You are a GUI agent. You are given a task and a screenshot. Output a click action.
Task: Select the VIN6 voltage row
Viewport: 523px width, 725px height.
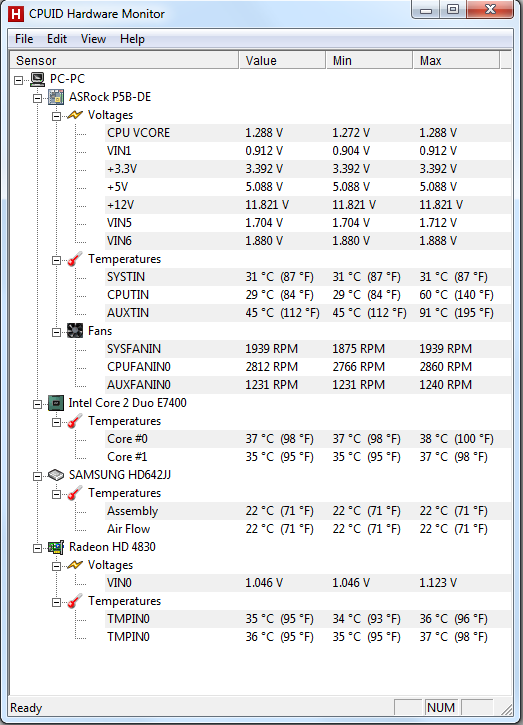tap(308, 241)
